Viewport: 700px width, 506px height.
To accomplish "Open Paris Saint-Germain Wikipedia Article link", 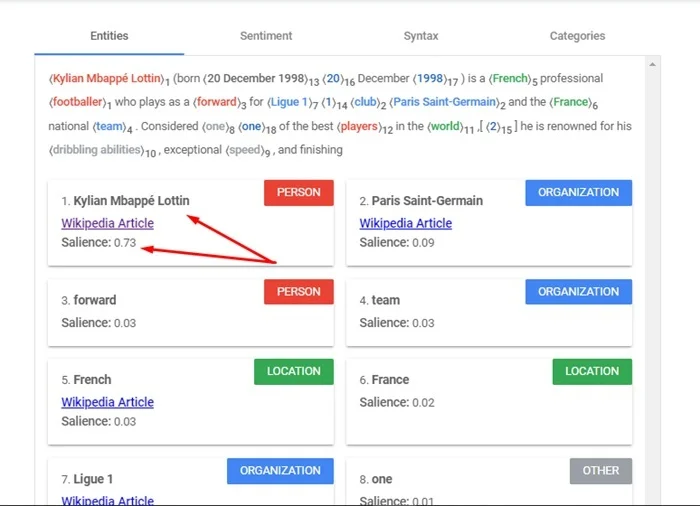I will (406, 223).
